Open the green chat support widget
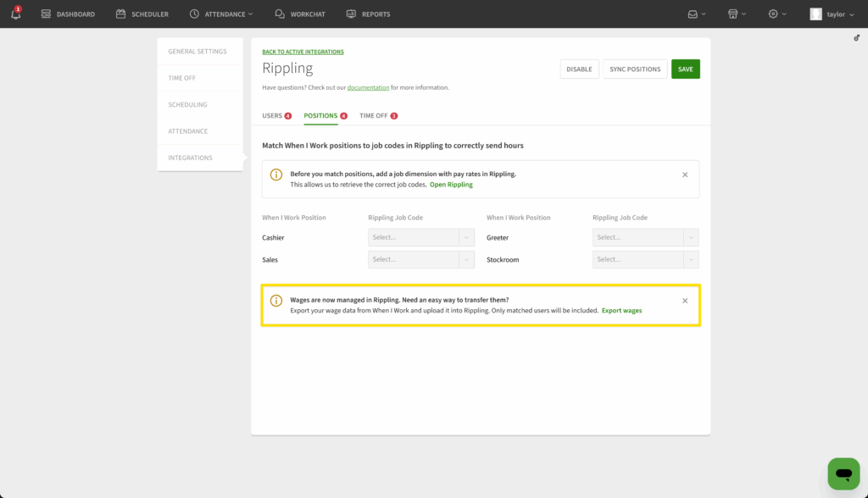This screenshot has width=868, height=498. [843, 473]
